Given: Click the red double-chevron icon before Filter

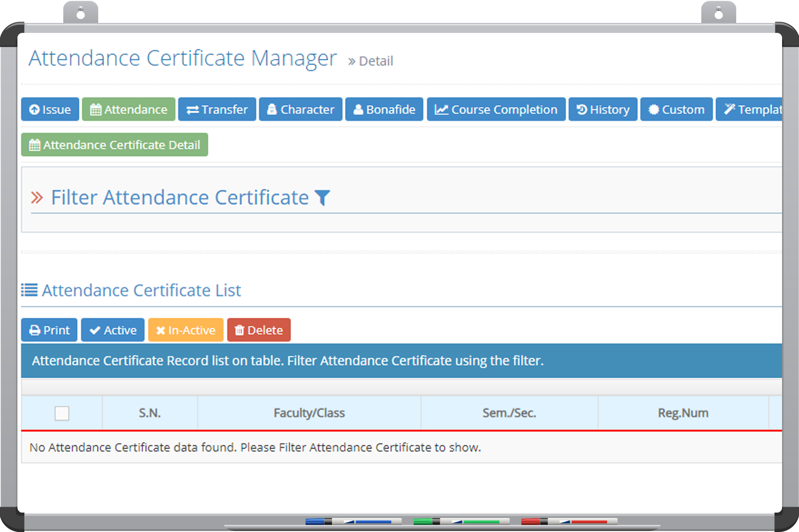Looking at the screenshot, I should pos(37,198).
